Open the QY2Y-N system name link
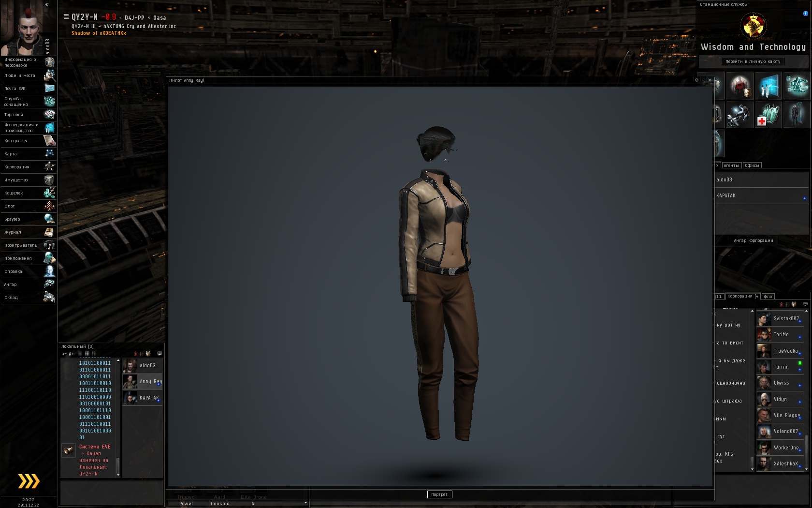 (85, 17)
